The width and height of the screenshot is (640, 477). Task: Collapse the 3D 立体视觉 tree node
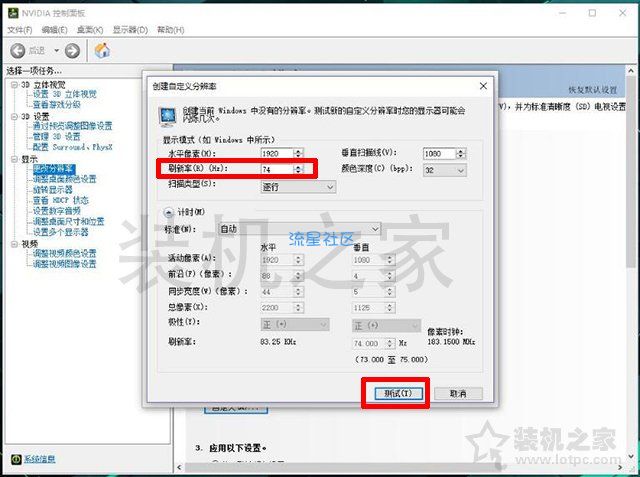(x=14, y=84)
